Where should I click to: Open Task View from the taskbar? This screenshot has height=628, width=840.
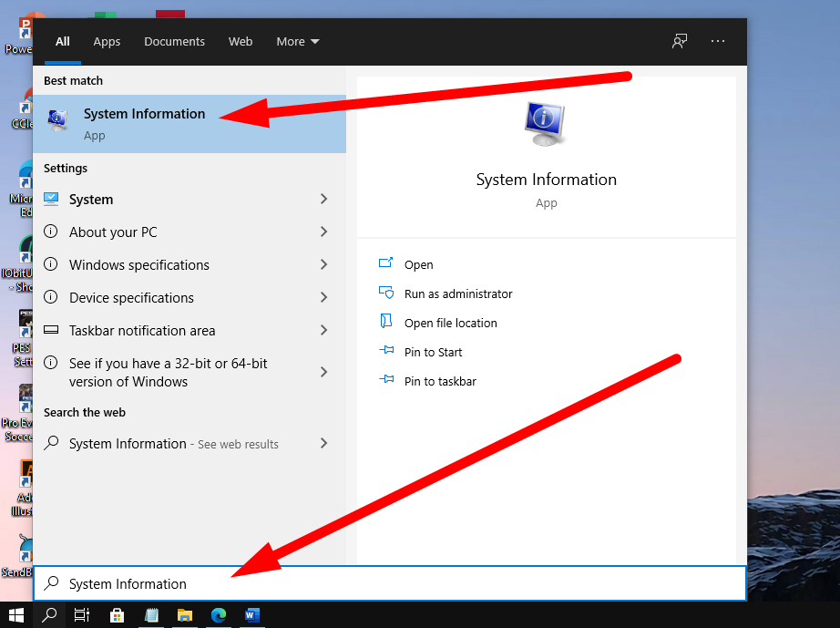pyautogui.click(x=82, y=615)
